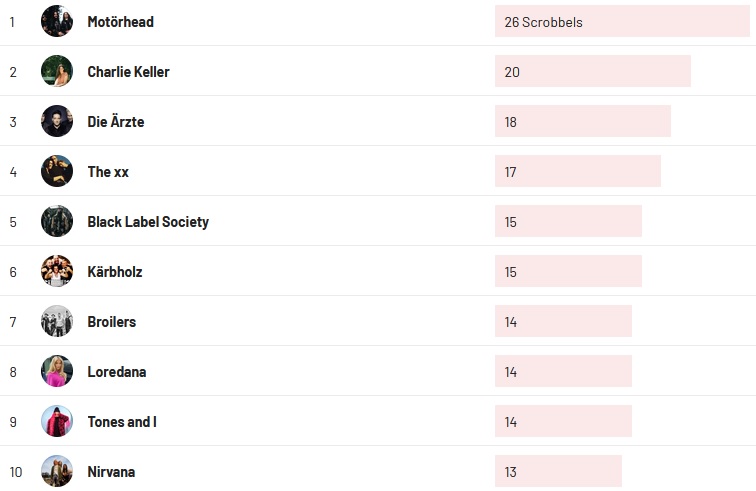Click Motörhead's round avatar image

coord(57,21)
